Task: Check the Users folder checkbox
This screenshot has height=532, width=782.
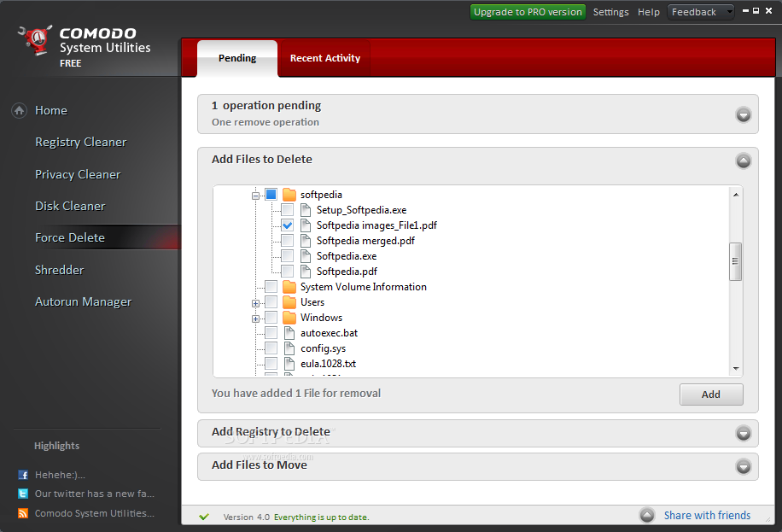Action: (x=271, y=302)
